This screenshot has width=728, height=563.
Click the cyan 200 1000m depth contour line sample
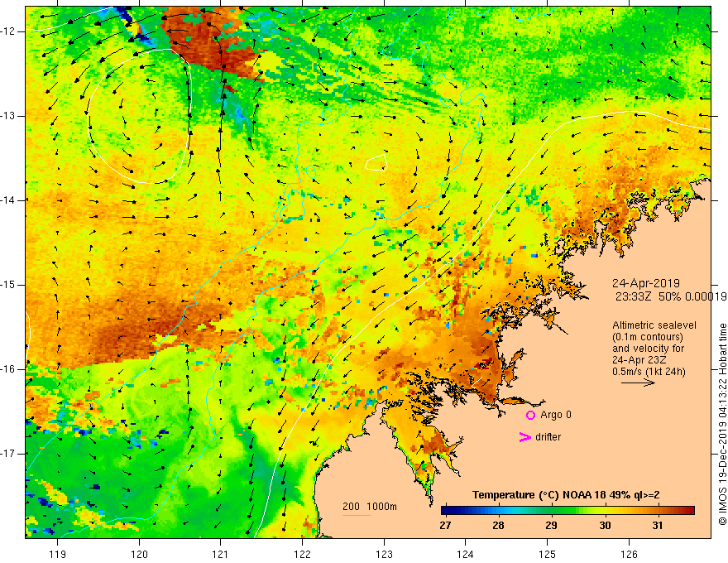[357, 515]
